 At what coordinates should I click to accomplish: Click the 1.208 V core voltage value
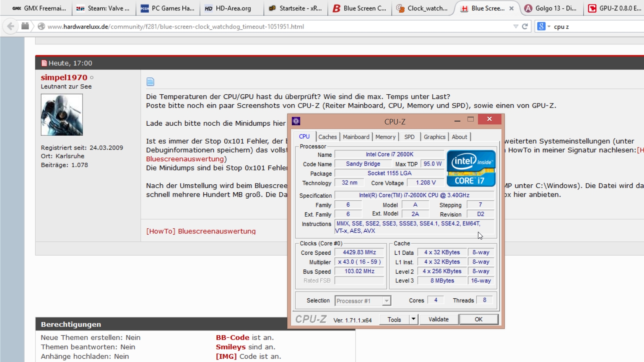click(x=426, y=183)
